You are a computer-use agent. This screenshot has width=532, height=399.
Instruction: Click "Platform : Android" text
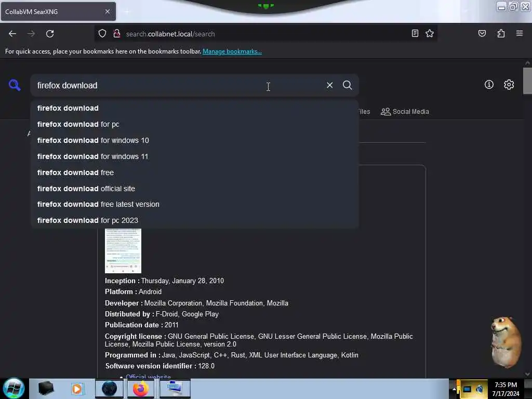(x=133, y=292)
